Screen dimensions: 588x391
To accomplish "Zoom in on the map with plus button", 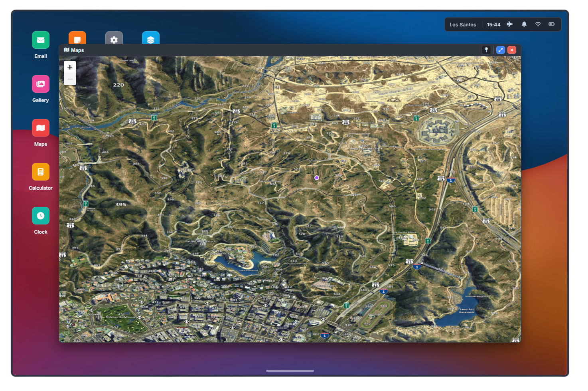I will (x=70, y=67).
